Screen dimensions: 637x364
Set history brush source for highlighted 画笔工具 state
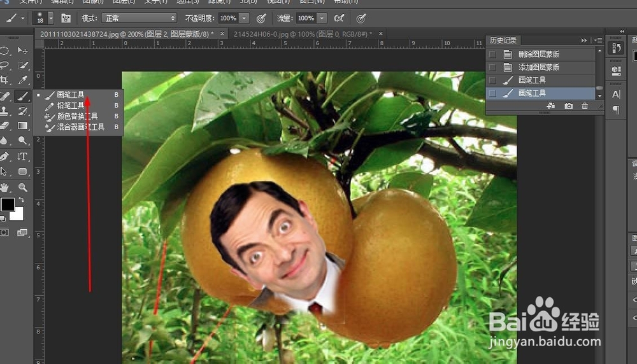492,94
